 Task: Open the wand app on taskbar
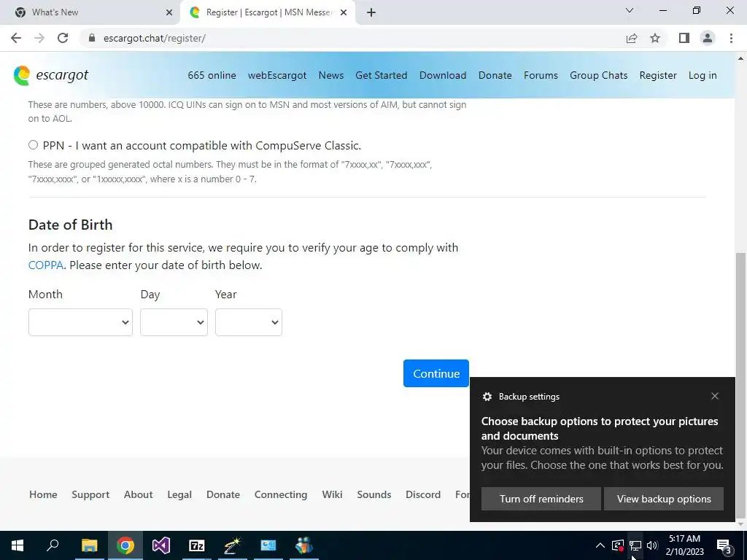pos(233,545)
